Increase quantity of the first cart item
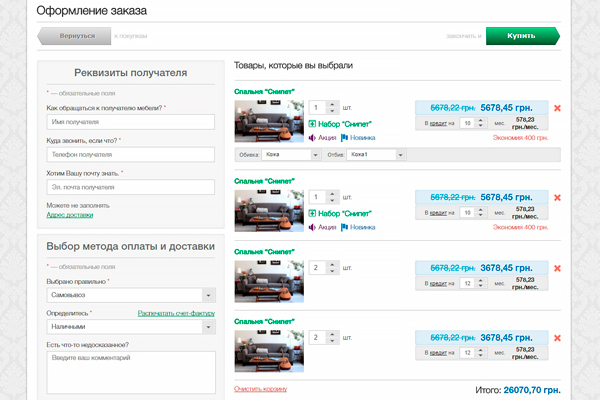The image size is (600, 400). 332,104
